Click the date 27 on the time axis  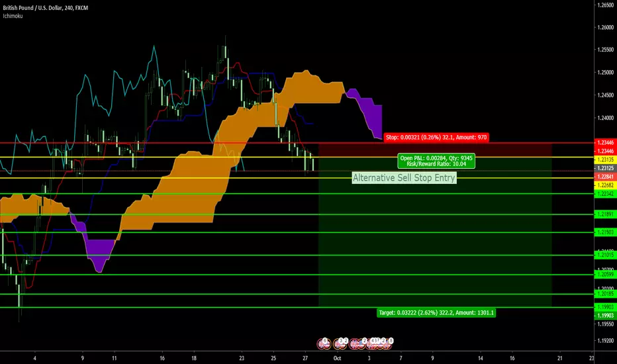click(305, 358)
